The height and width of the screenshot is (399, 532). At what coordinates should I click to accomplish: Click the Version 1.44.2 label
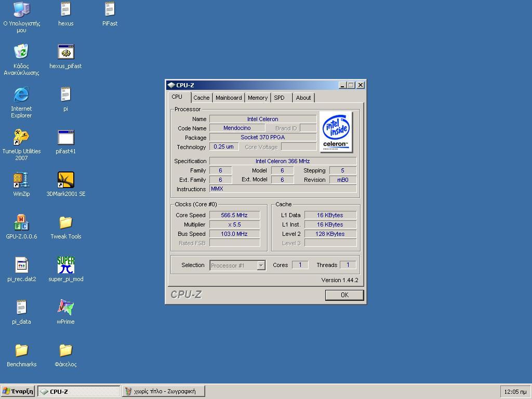coord(340,280)
